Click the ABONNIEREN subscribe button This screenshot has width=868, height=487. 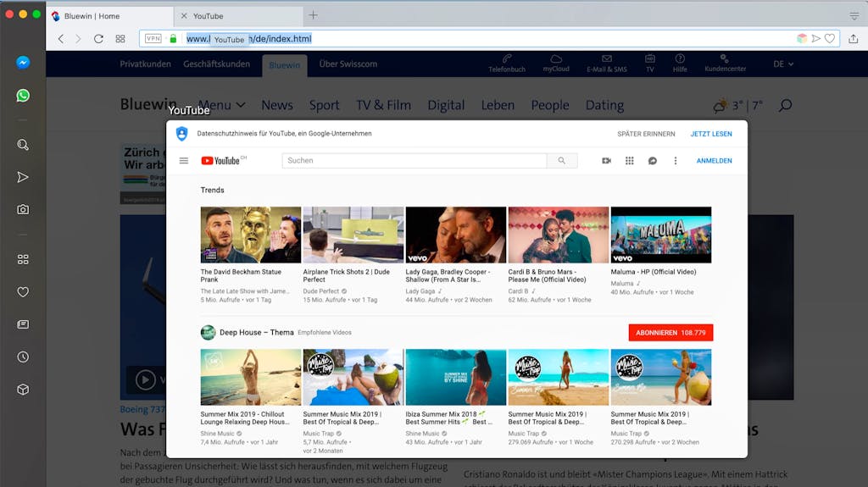point(670,333)
